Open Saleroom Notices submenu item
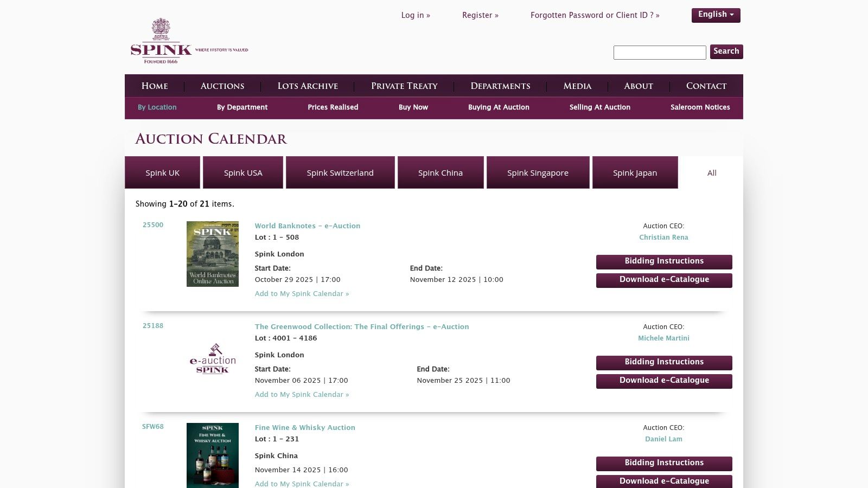 pos(700,107)
